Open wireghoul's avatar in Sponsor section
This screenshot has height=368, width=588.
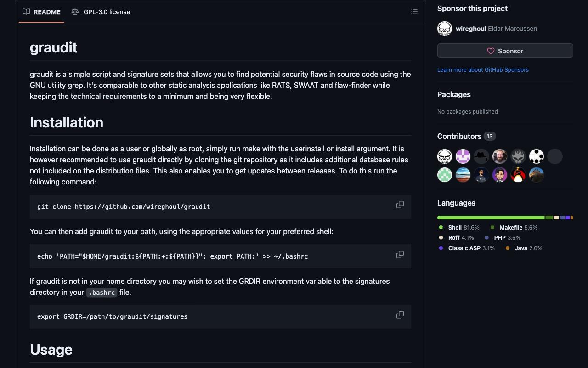pyautogui.click(x=445, y=29)
